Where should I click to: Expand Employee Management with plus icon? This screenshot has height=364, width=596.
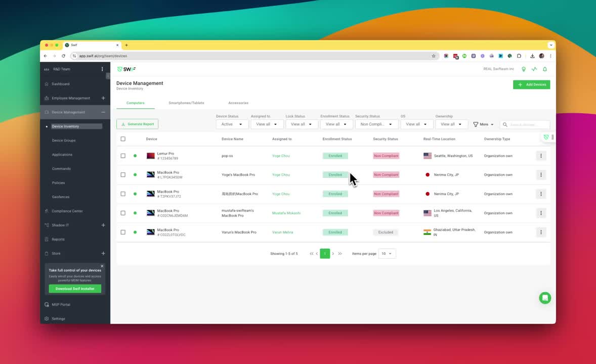coord(103,98)
